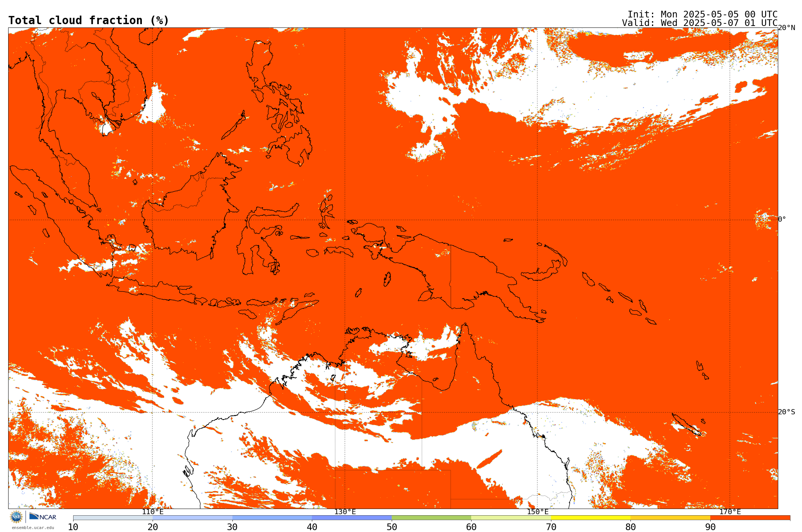Image resolution: width=802 pixels, height=532 pixels.
Task: Click the 20°S latitude label
Action: point(786,412)
